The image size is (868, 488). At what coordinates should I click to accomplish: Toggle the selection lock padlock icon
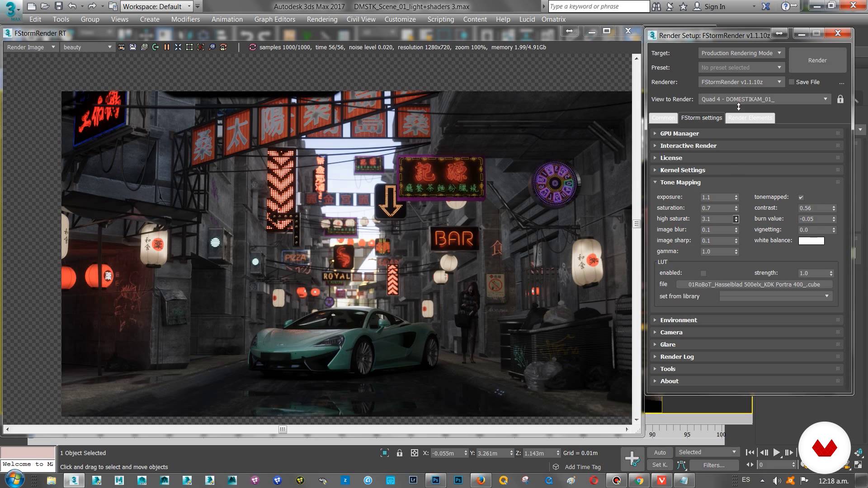(x=400, y=453)
